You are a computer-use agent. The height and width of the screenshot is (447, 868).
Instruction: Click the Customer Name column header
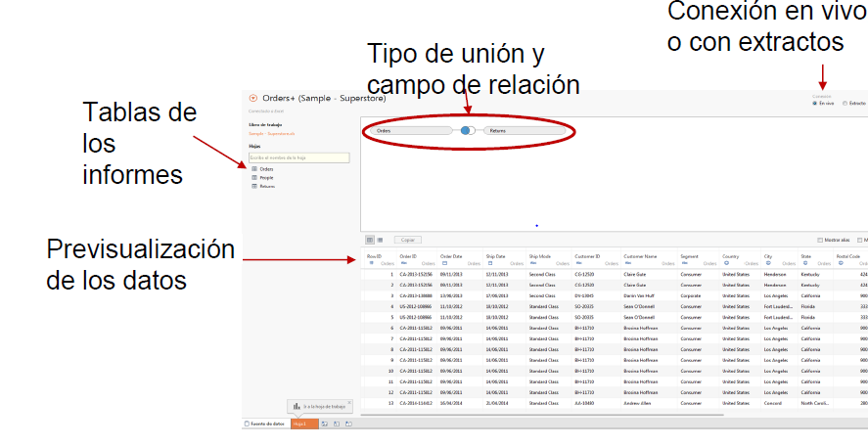click(x=640, y=256)
